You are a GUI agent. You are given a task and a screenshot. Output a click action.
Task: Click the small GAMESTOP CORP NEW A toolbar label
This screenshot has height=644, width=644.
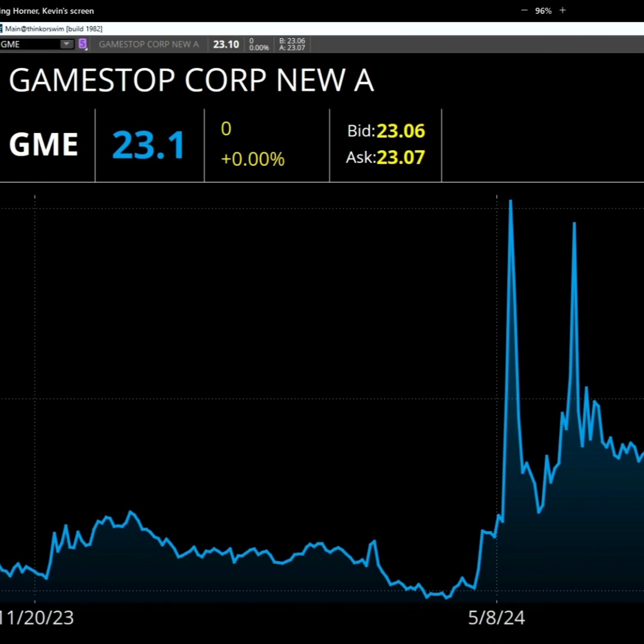(x=149, y=44)
